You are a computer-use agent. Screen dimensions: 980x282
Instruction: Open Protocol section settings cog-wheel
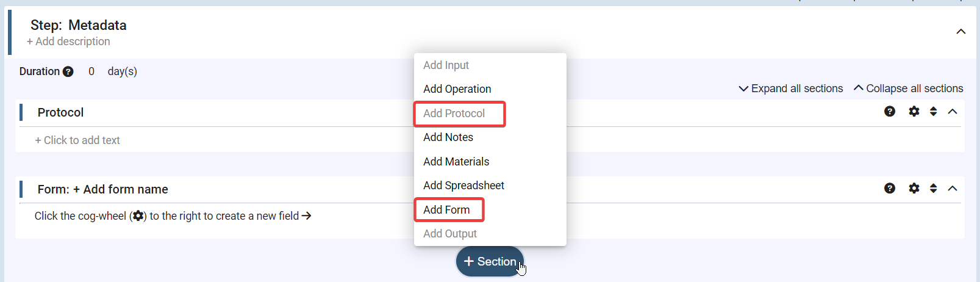point(914,112)
